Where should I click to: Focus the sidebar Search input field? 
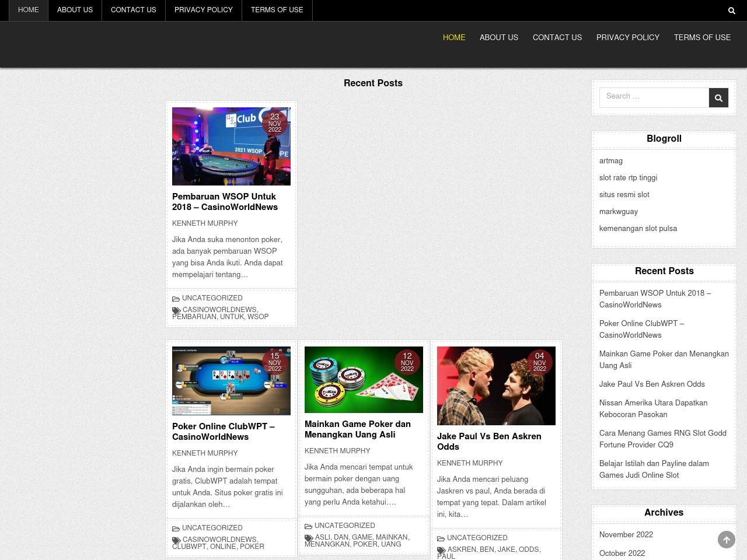click(x=654, y=98)
